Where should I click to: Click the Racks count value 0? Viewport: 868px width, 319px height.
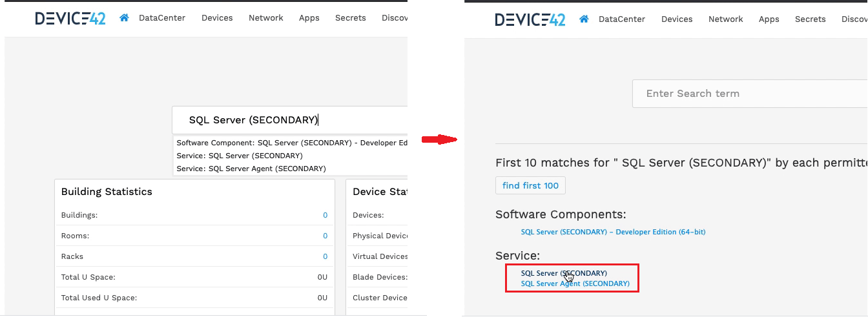[x=325, y=256]
